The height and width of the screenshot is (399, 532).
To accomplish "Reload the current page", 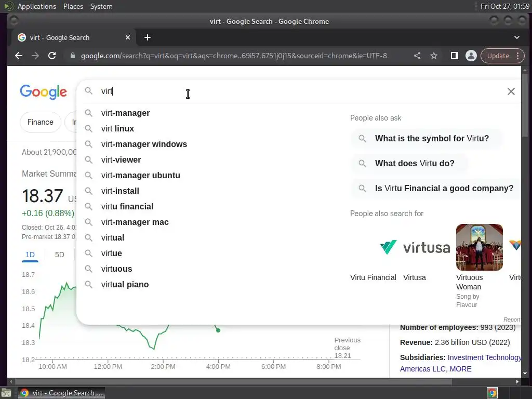I will click(x=52, y=56).
